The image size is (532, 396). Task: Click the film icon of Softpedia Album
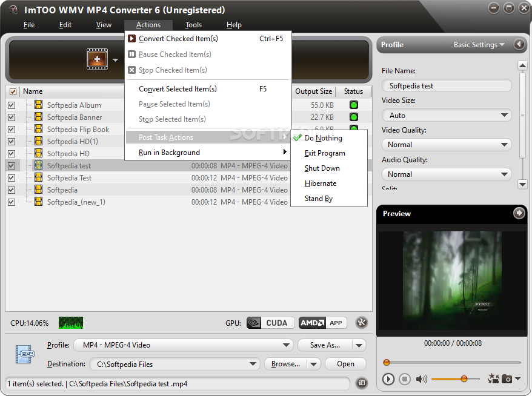pyautogui.click(x=39, y=105)
